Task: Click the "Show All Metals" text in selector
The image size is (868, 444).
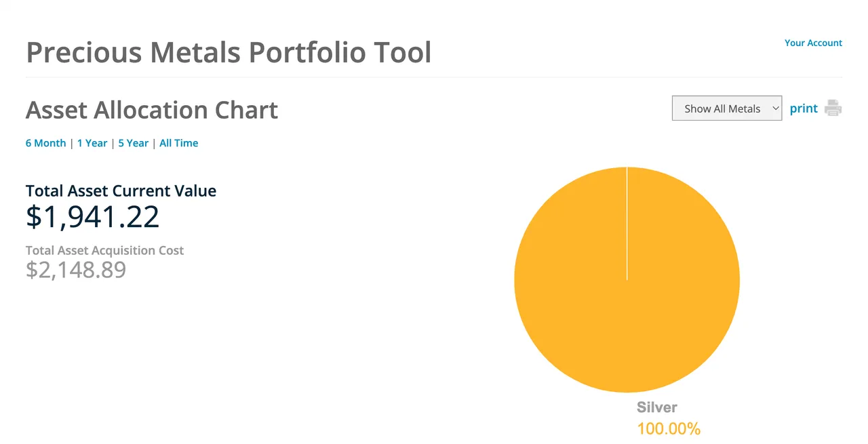Action: pos(722,108)
